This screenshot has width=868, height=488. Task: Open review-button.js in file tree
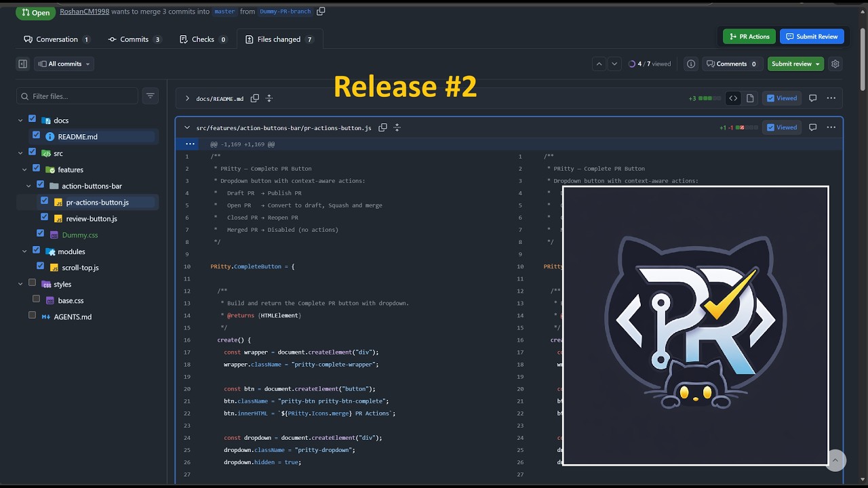(x=92, y=218)
